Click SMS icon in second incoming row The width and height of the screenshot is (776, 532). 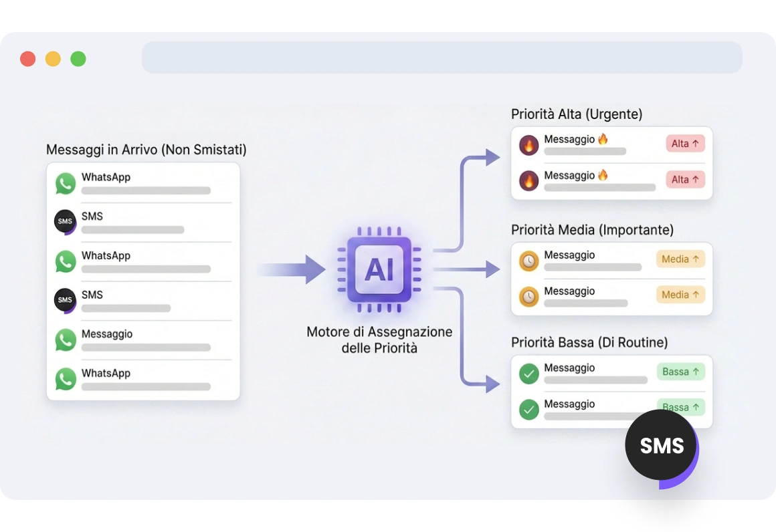[66, 221]
